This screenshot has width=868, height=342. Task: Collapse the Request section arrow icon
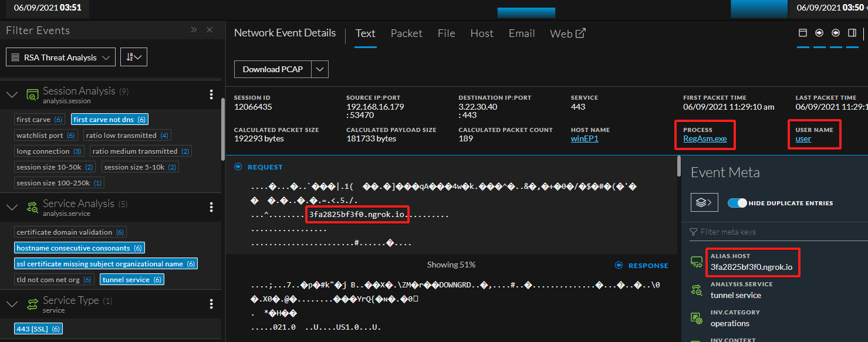click(x=238, y=167)
